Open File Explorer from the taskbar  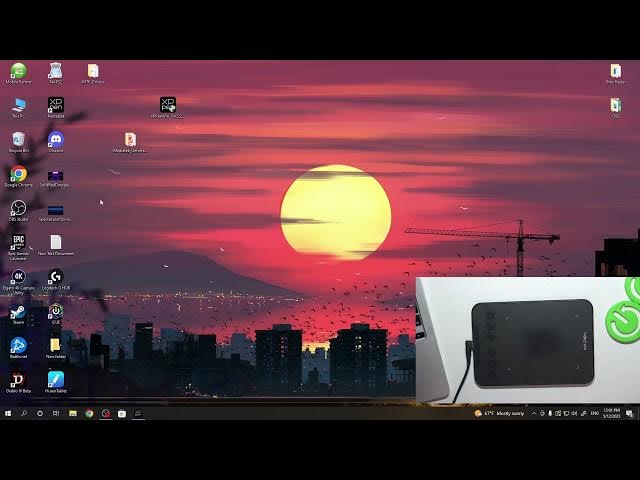click(x=73, y=413)
